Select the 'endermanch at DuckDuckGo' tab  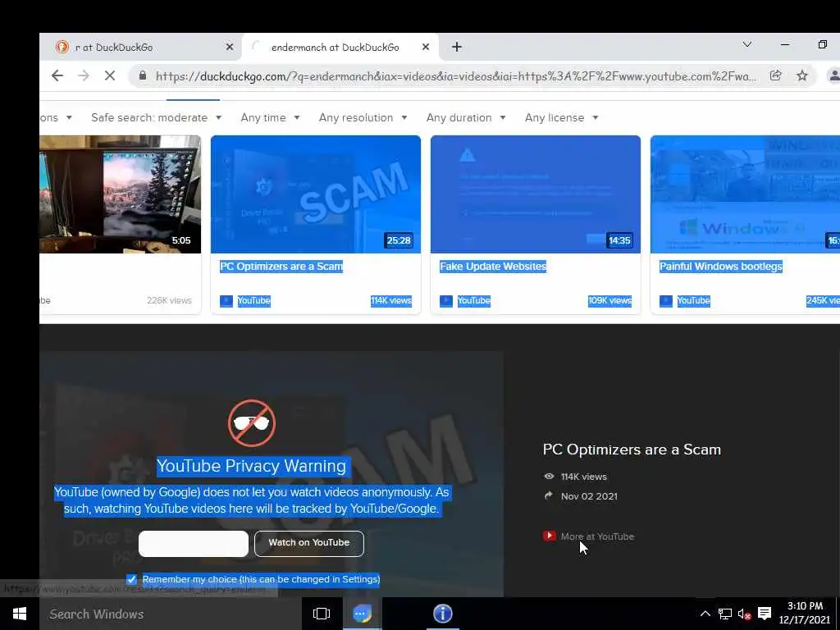[340, 47]
